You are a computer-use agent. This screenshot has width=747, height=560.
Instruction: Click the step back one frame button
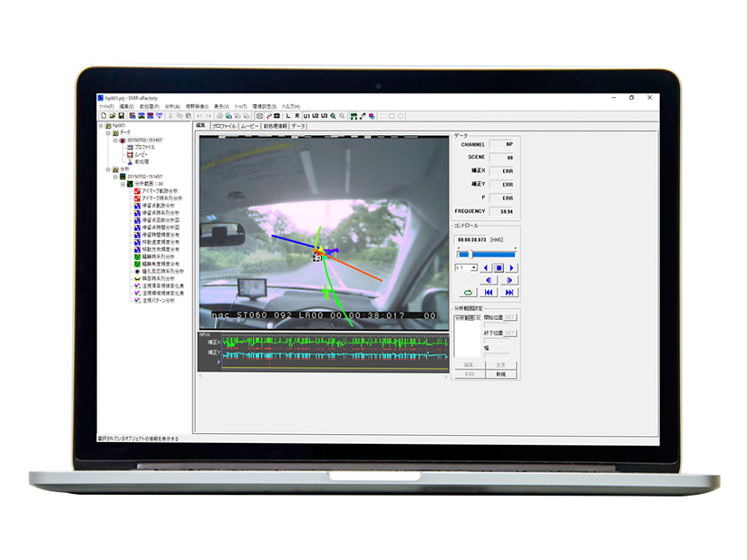pyautogui.click(x=487, y=280)
